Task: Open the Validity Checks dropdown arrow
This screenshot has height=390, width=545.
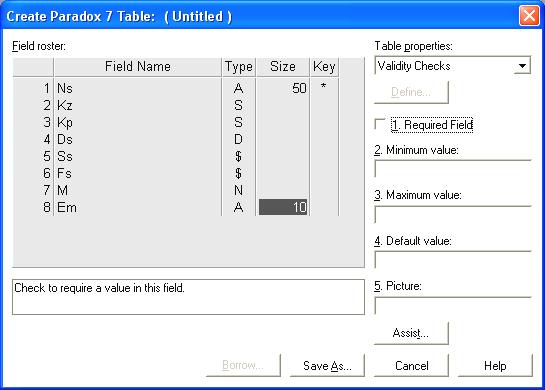Action: 522,66
